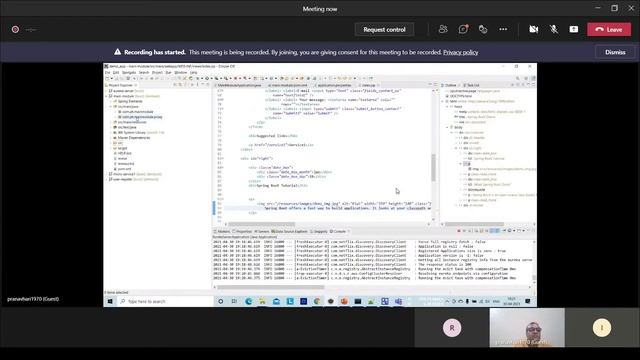Viewport: 640px width, 360px height.
Task: Open the Eclipse File menu
Action: point(107,73)
